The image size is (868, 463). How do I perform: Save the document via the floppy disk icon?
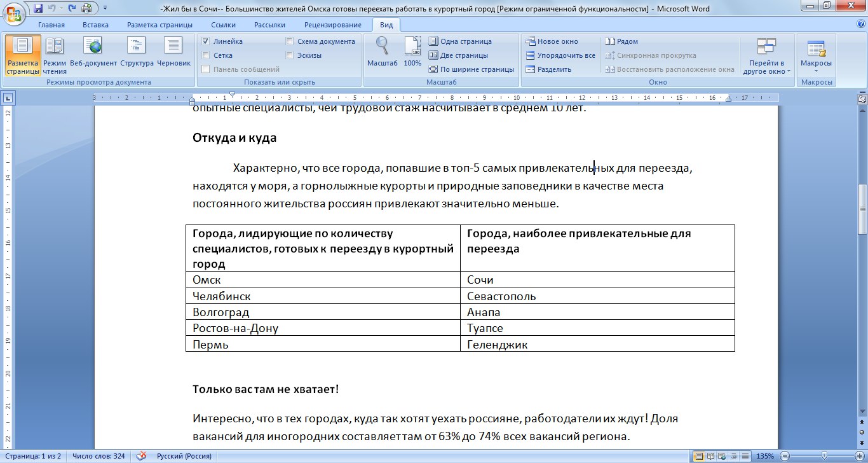tap(38, 9)
